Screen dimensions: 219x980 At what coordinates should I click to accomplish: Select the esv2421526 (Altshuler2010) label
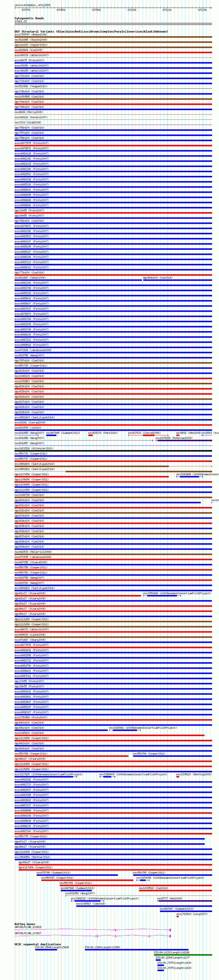pos(34,448)
